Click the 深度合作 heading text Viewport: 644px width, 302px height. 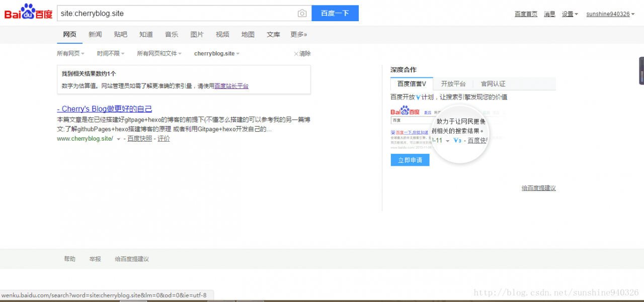[404, 70]
